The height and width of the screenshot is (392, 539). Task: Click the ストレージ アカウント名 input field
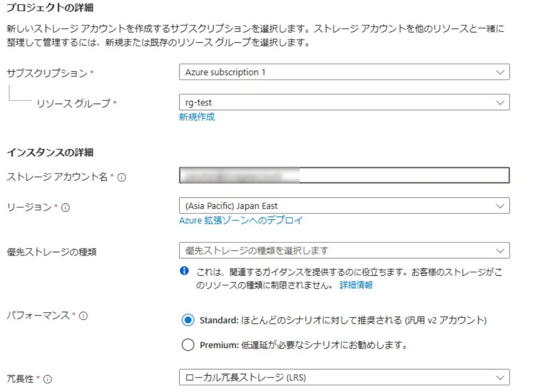click(x=344, y=175)
